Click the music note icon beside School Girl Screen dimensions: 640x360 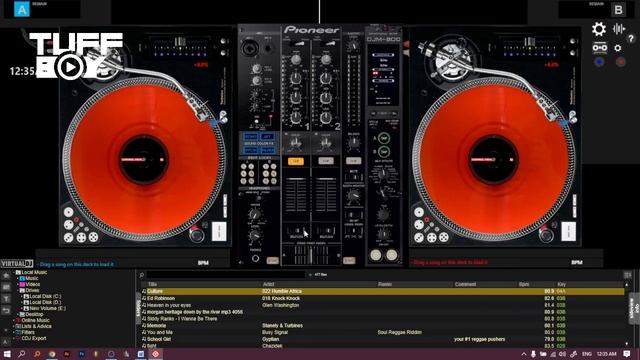pos(144,339)
